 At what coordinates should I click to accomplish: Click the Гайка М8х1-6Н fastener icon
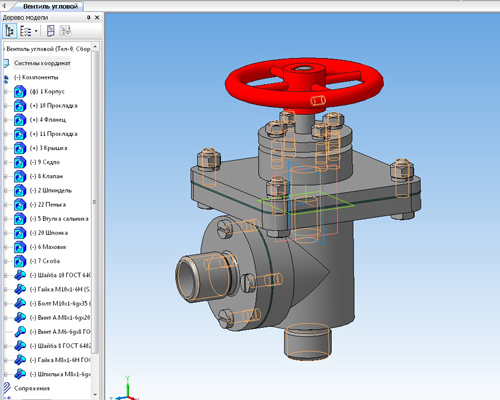pos(20,360)
